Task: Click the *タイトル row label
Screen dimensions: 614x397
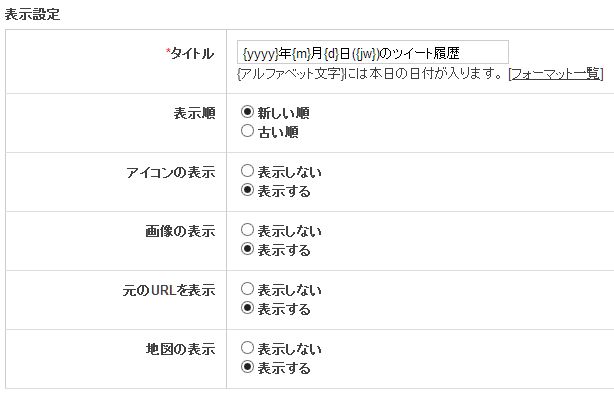Action: click(190, 53)
